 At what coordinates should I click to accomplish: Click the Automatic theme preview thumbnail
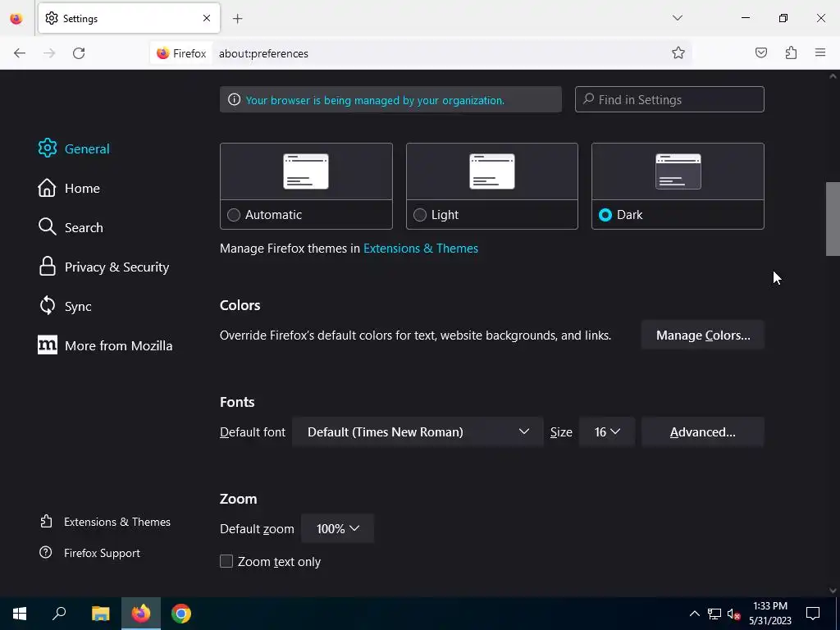coord(306,171)
